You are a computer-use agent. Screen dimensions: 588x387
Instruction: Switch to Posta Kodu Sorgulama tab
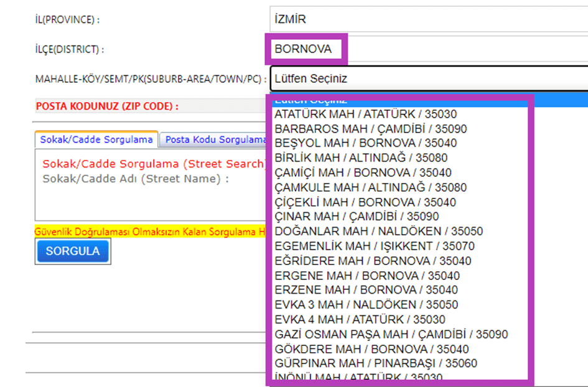214,140
